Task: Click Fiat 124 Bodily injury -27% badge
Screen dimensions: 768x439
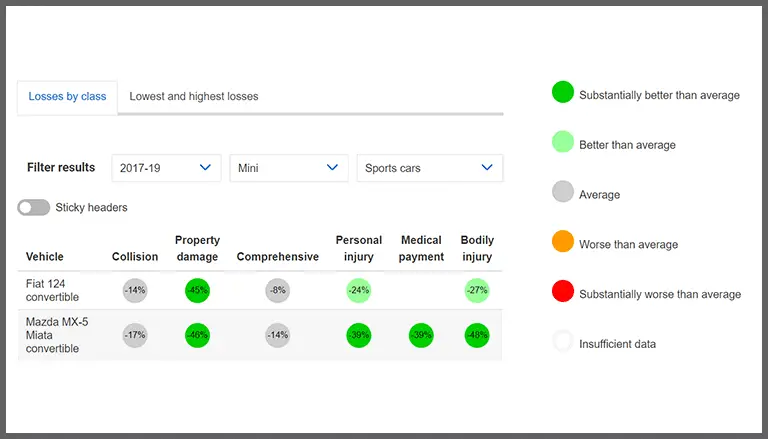Action: [477, 291]
